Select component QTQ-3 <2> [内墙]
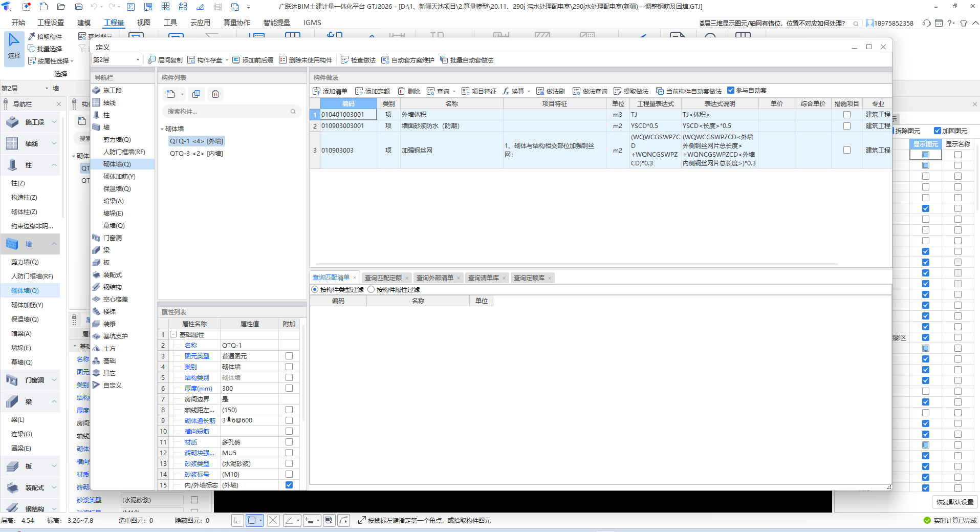The height and width of the screenshot is (532, 980). point(196,154)
